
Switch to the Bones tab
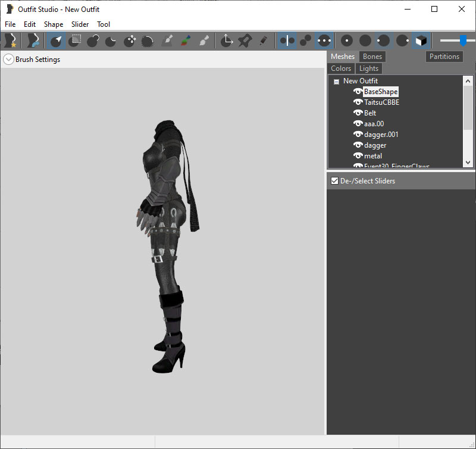(372, 57)
